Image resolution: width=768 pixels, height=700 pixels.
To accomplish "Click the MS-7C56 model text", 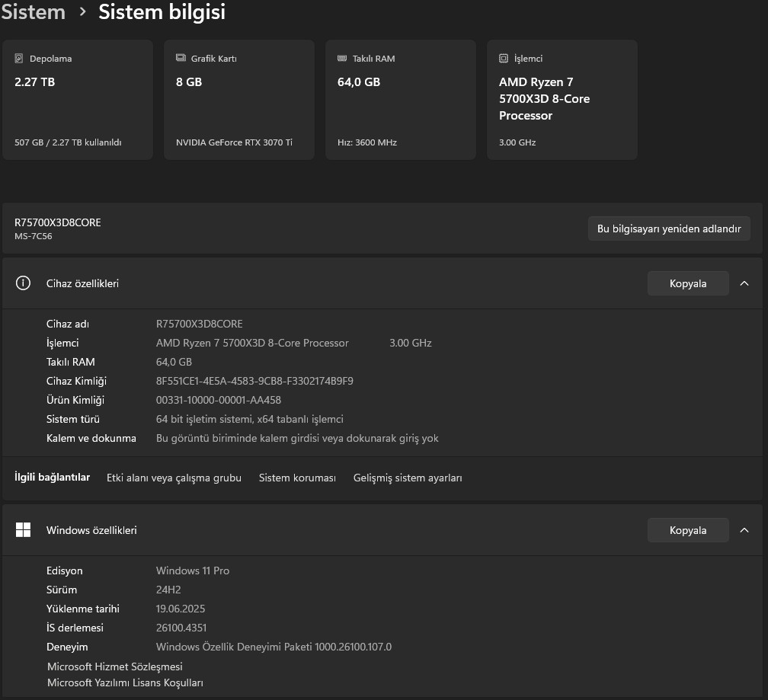I will [x=34, y=236].
